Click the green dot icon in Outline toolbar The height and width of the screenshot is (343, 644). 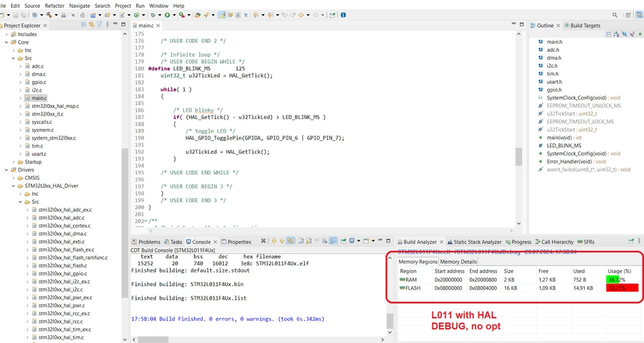click(x=640, y=34)
